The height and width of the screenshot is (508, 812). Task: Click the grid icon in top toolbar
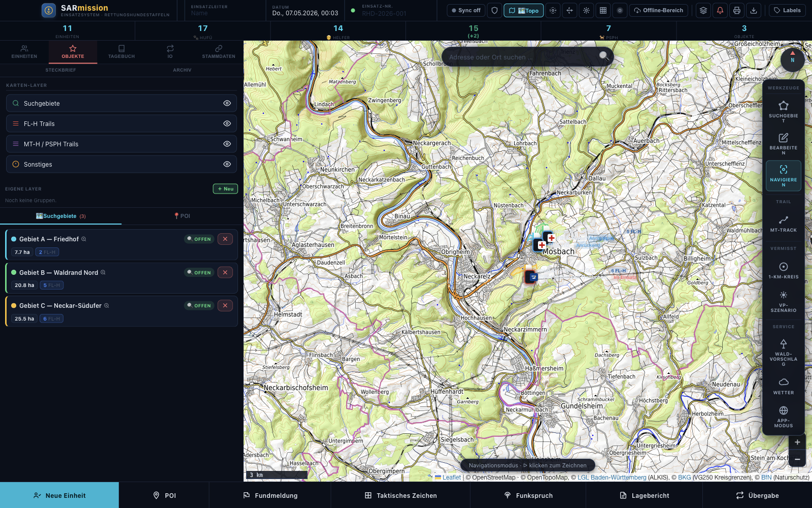[603, 10]
